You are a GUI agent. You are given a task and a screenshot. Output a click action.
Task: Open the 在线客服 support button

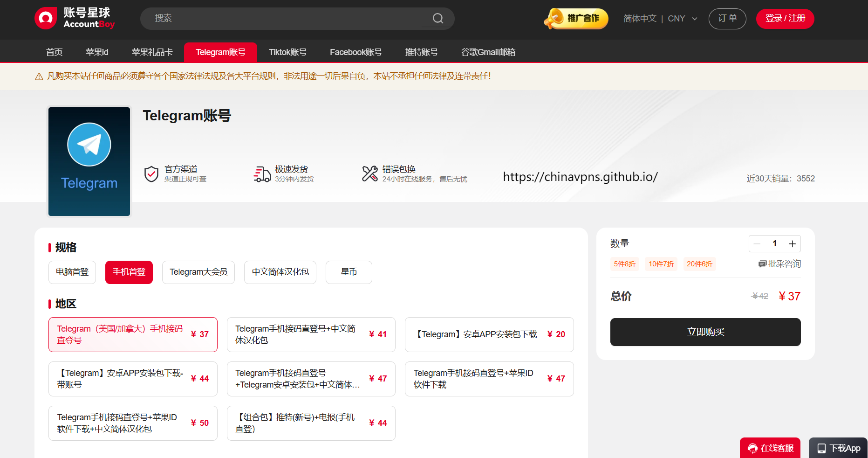770,448
